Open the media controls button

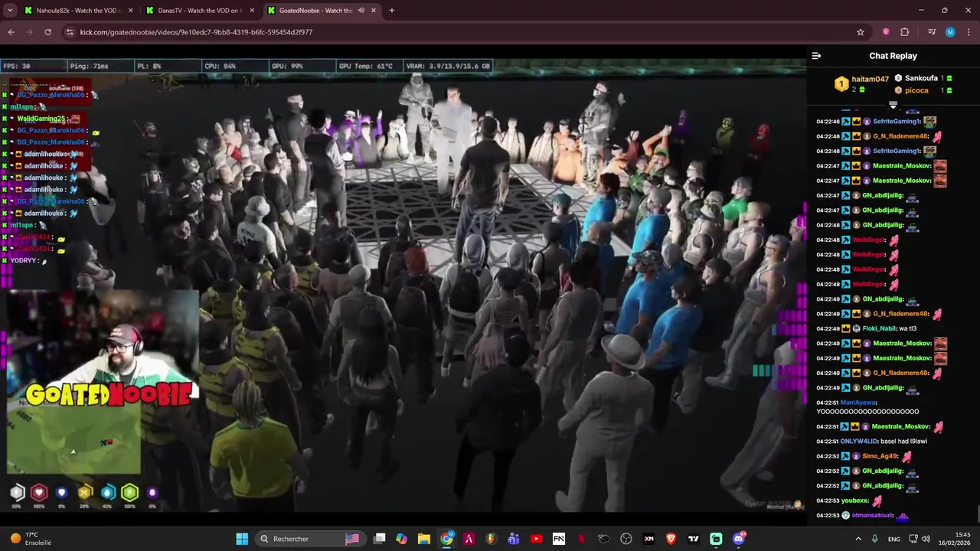pos(932,32)
